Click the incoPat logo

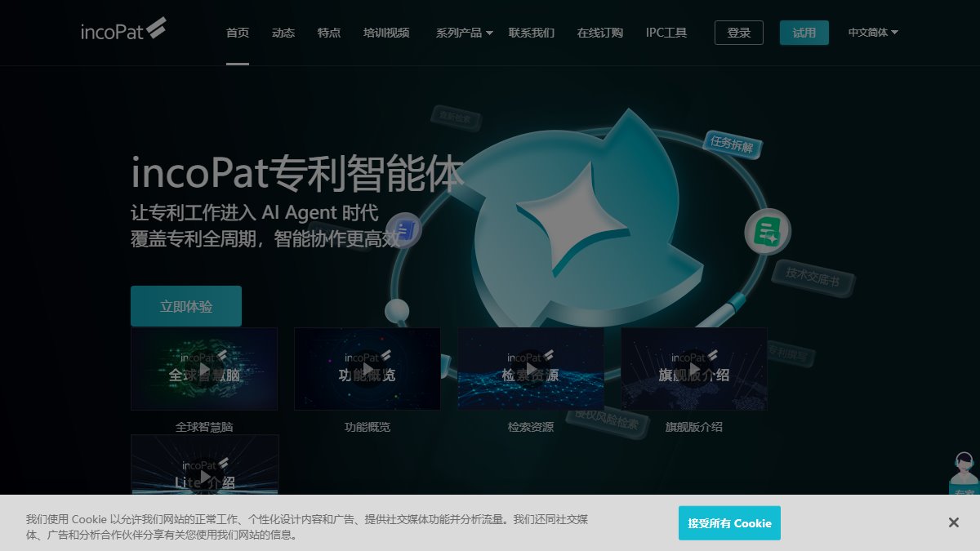(123, 31)
